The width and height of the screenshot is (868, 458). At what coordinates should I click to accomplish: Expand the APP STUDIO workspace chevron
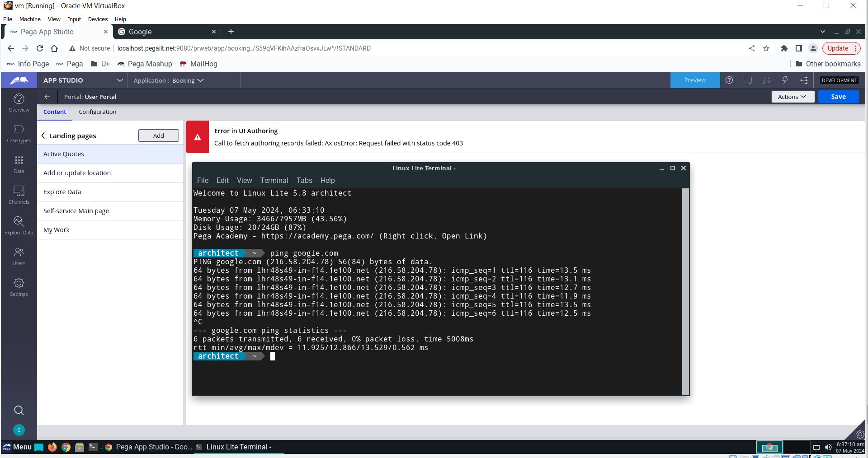[120, 80]
